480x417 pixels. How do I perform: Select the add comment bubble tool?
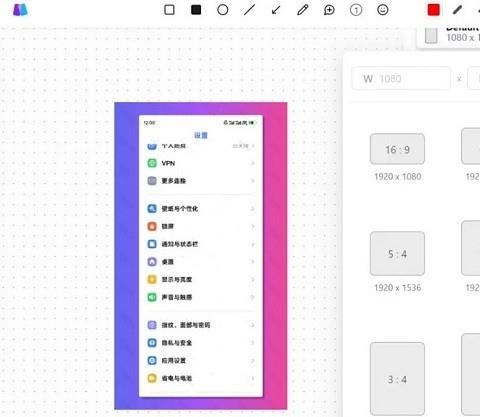[329, 10]
